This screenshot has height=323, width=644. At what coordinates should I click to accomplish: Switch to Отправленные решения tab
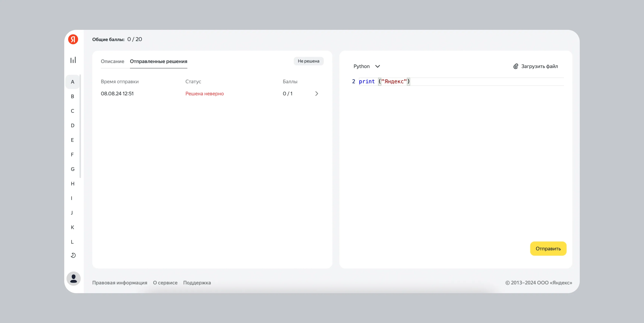159,61
